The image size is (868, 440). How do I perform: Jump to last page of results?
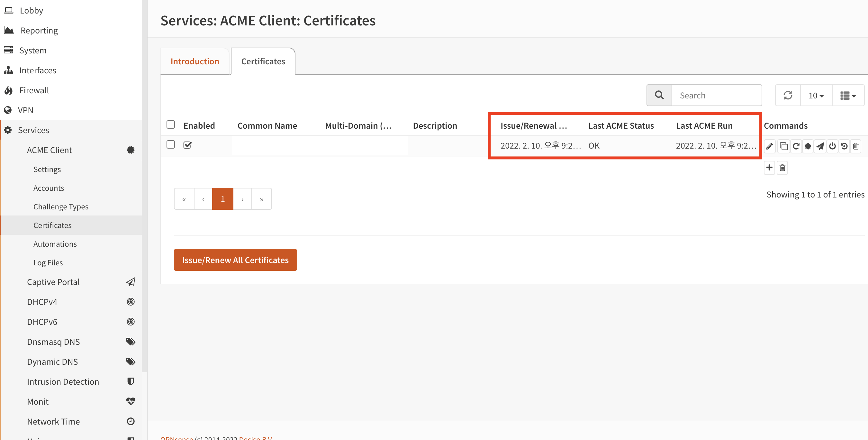261,199
